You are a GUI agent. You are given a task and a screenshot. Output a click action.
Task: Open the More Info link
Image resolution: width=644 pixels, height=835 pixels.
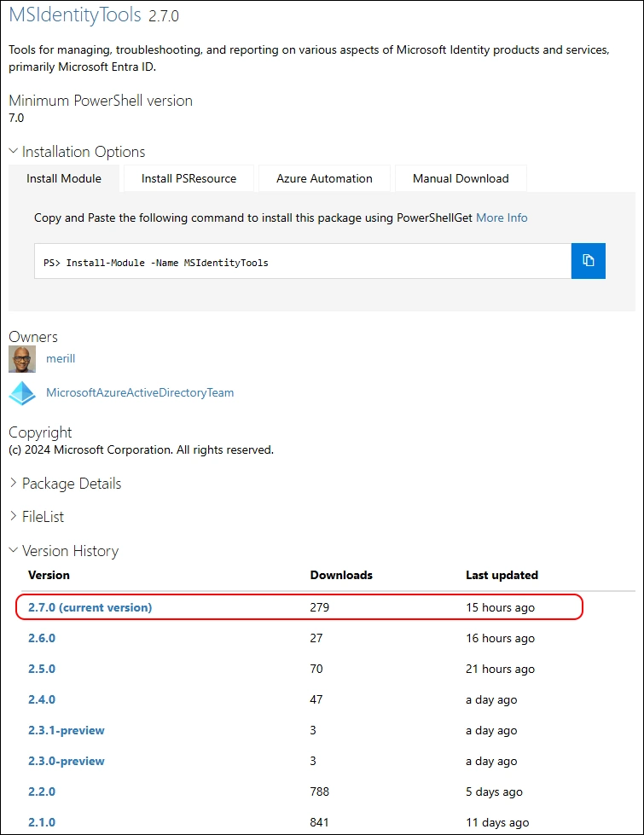(x=502, y=217)
